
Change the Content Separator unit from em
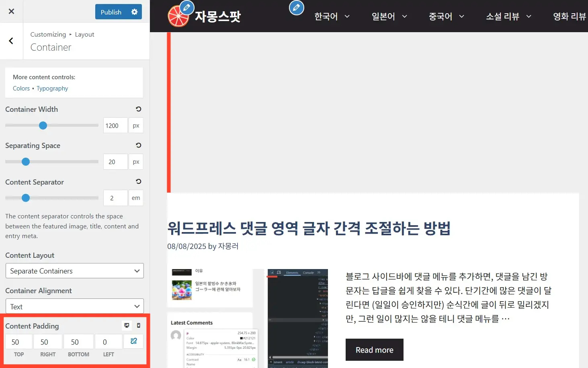(x=136, y=198)
